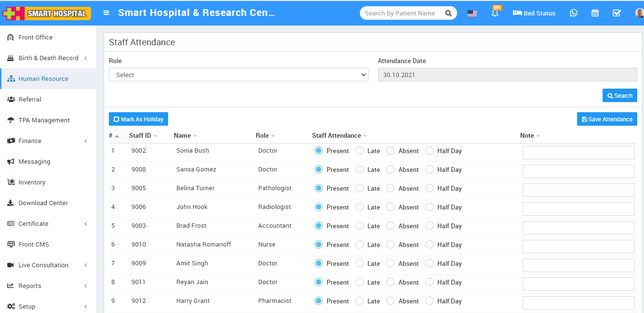The image size is (644, 313).
Task: Open the notifications bell icon
Action: point(495,13)
